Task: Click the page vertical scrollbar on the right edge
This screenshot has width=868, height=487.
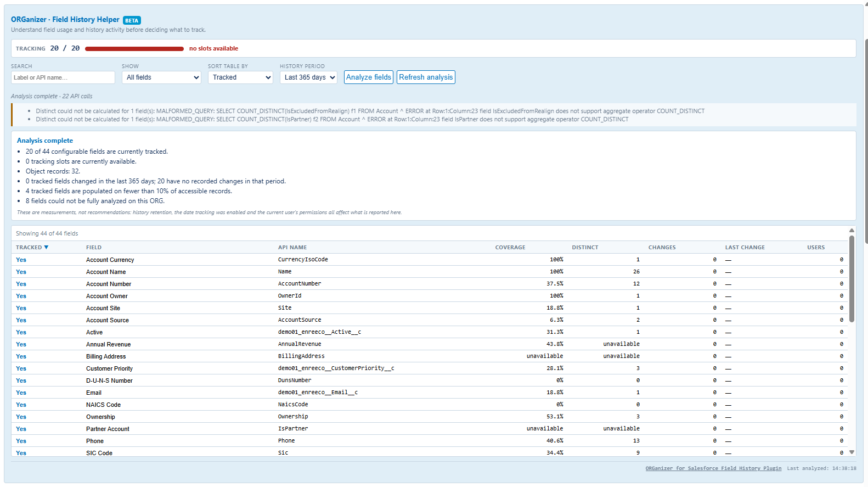Action: [x=866, y=142]
